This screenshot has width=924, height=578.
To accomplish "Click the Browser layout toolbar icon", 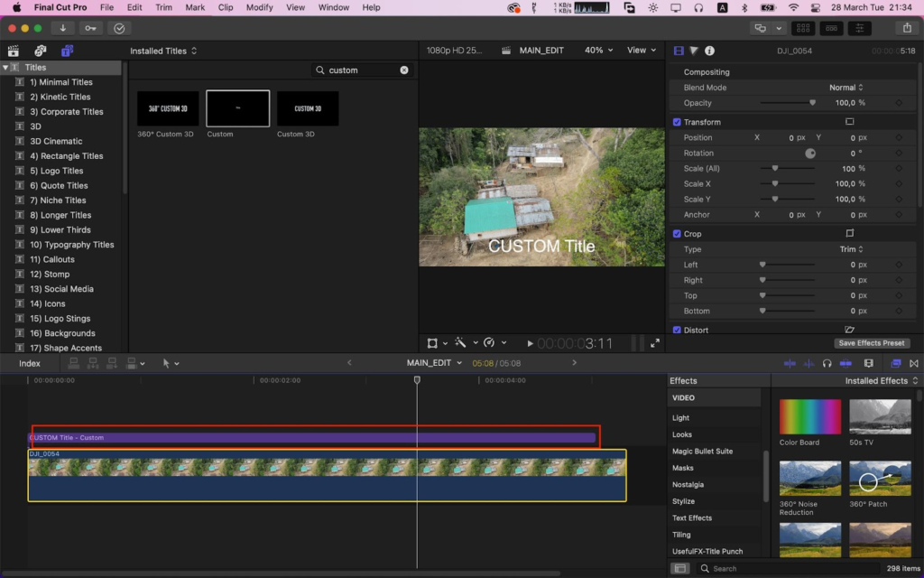I will (802, 28).
